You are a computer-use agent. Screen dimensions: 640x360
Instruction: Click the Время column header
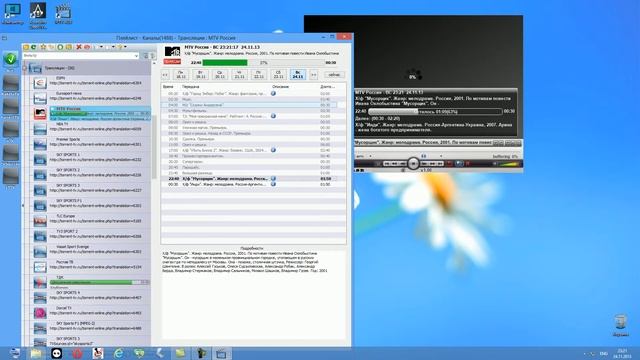[168, 87]
